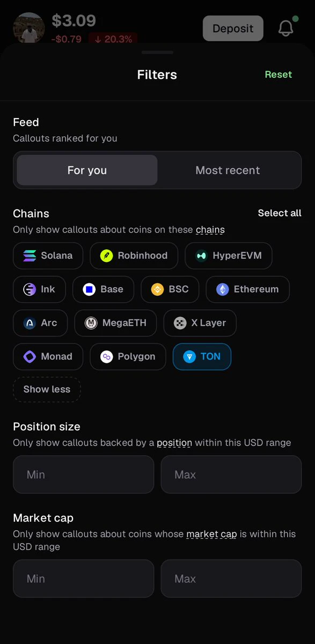
Task: Choose the Ethereum chain icon
Action: pyautogui.click(x=222, y=289)
